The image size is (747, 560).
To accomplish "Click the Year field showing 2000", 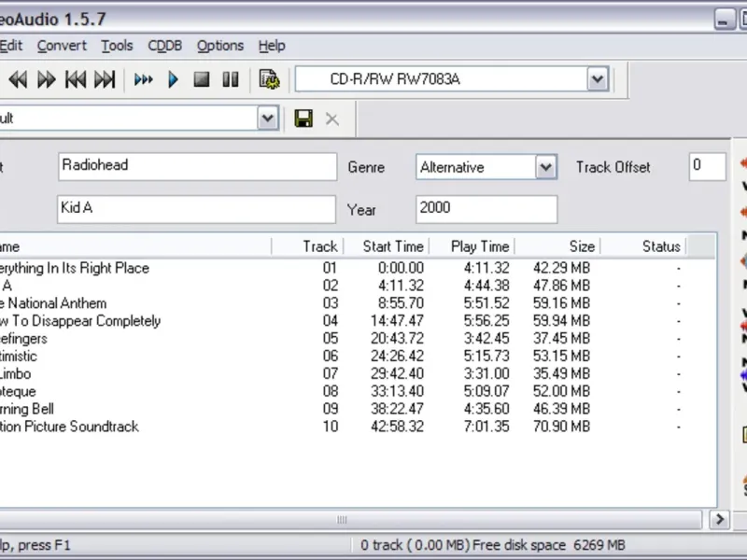I will 486,209.
